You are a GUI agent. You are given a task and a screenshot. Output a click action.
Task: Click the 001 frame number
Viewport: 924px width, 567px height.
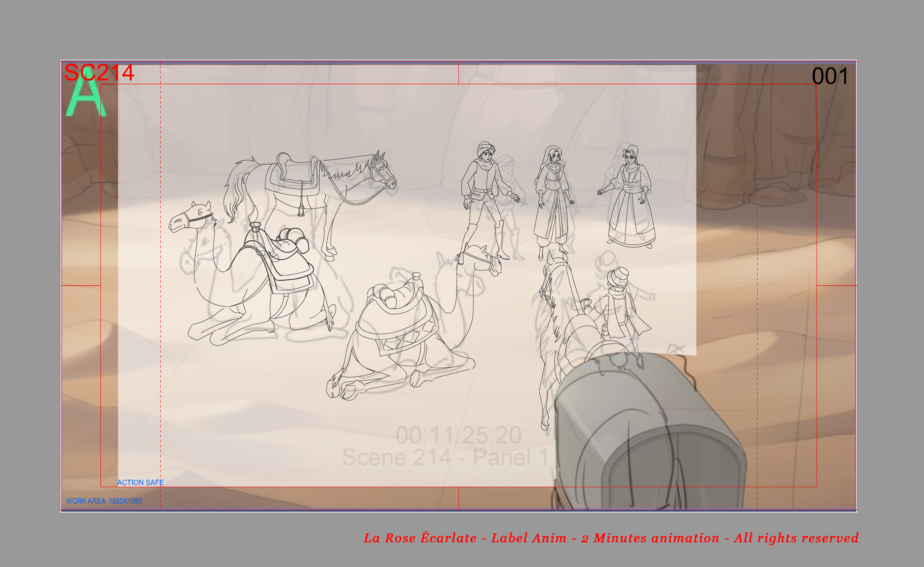click(829, 76)
